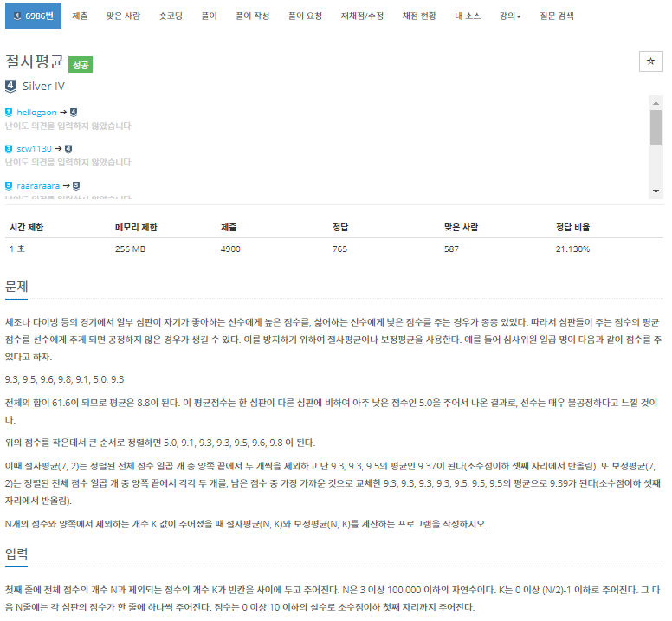Click raararaara's user tier badge icon

coord(9,186)
